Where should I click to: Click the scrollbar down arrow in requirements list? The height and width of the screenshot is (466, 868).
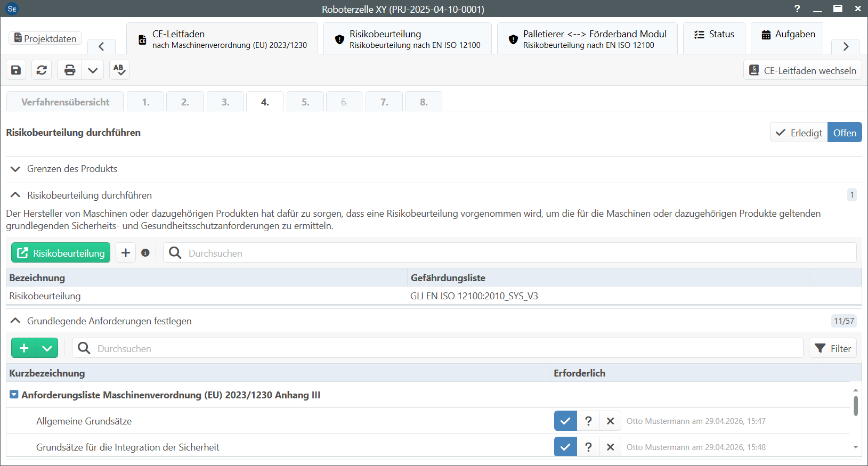(856, 447)
